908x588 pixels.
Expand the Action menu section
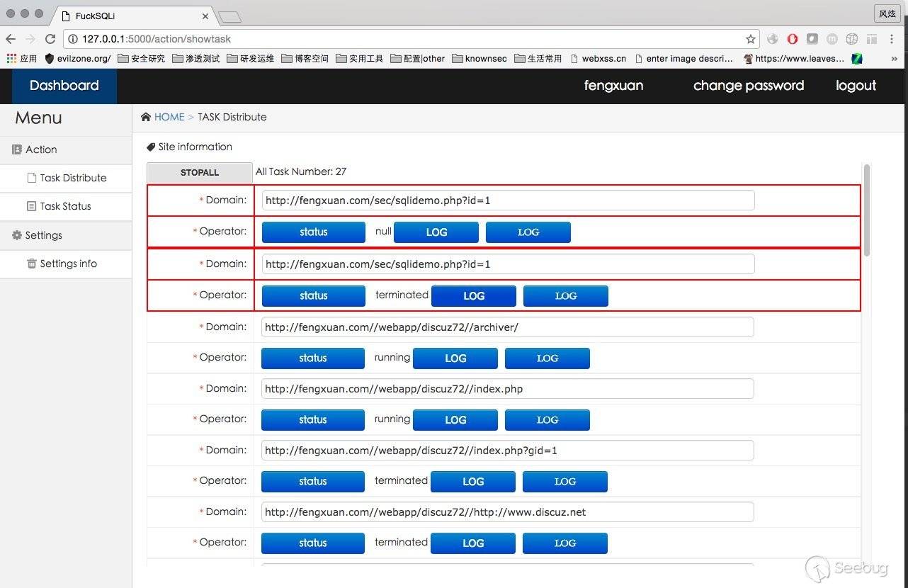(40, 149)
